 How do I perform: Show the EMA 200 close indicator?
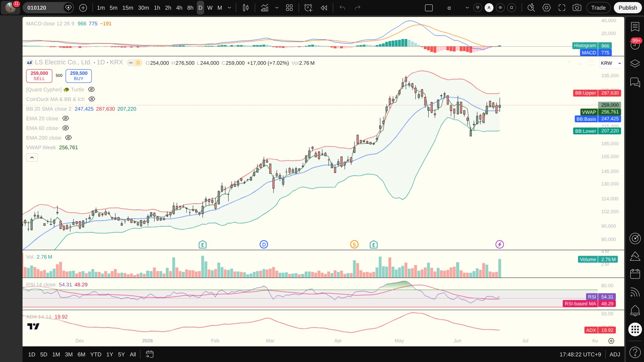coord(68,138)
